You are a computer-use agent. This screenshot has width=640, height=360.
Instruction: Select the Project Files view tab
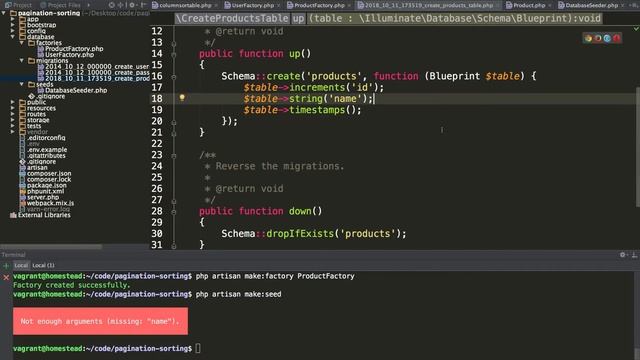[60, 5]
